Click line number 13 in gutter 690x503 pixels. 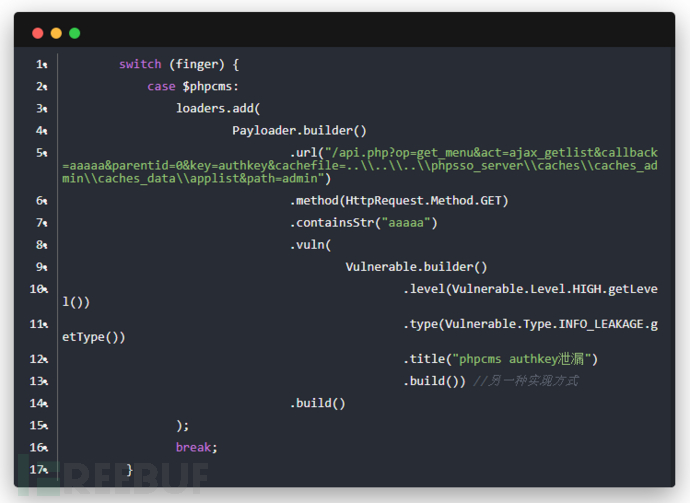pos(39,381)
